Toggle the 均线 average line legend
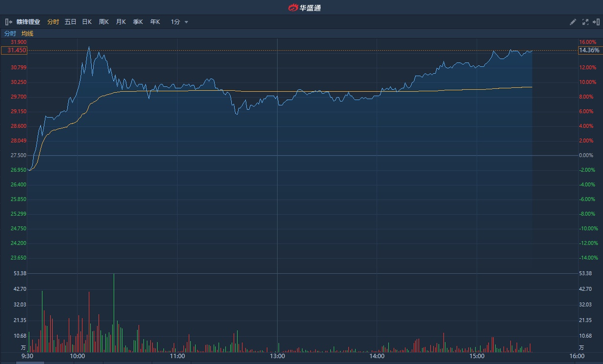This screenshot has height=364, width=603. pyautogui.click(x=27, y=34)
